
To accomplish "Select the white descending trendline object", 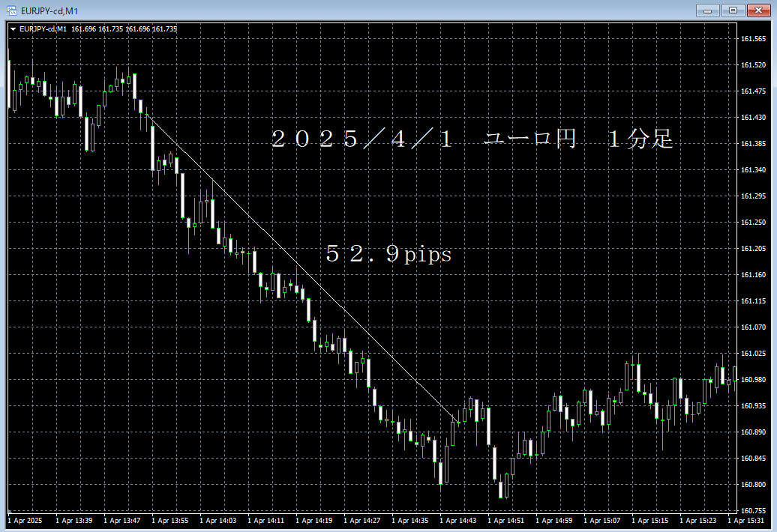I will click(302, 267).
